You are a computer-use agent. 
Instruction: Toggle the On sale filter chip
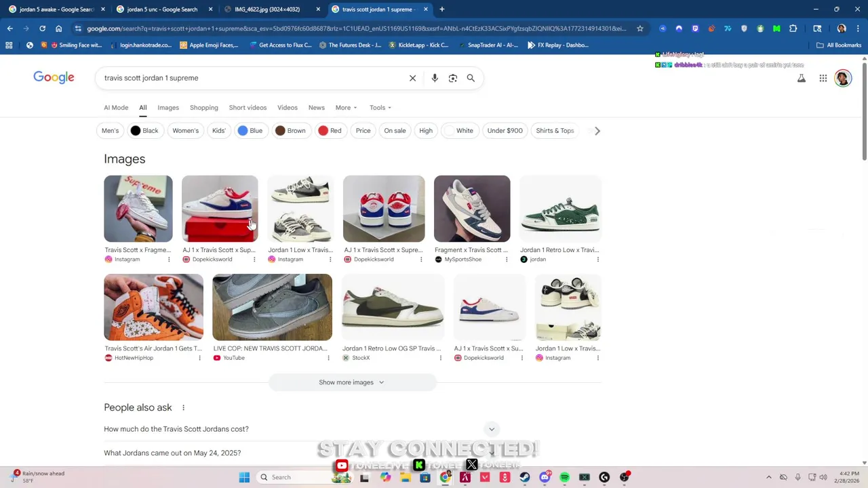pos(395,131)
